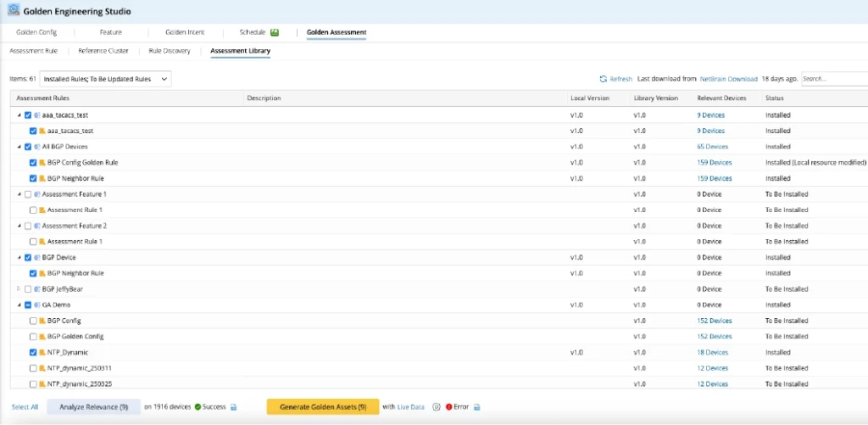Viewport: 868px width, 425px height.
Task: Switch to the Golden Intent tab
Action: (185, 32)
